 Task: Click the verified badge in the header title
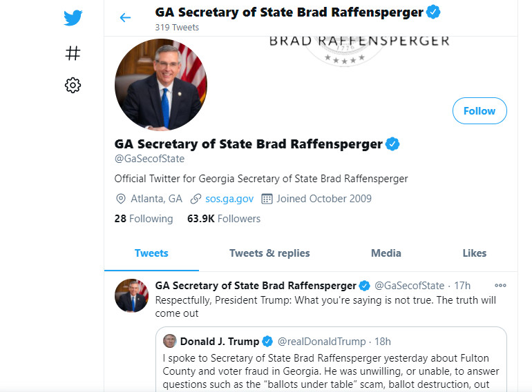pyautogui.click(x=433, y=12)
